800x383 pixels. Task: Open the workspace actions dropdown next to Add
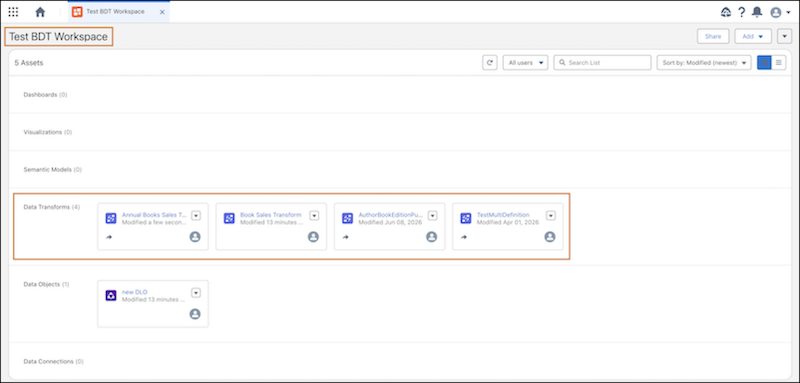784,37
